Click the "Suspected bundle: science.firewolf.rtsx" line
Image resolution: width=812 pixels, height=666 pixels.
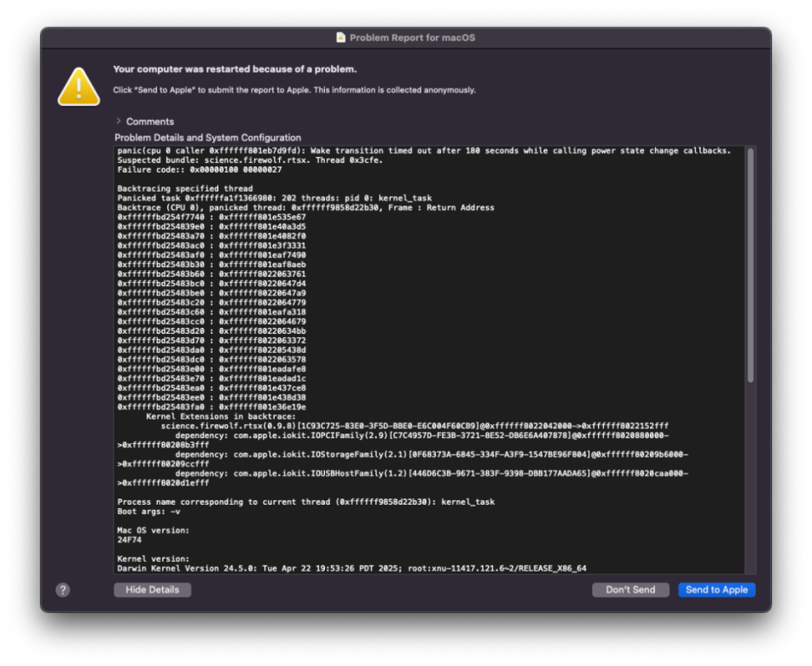tap(250, 160)
